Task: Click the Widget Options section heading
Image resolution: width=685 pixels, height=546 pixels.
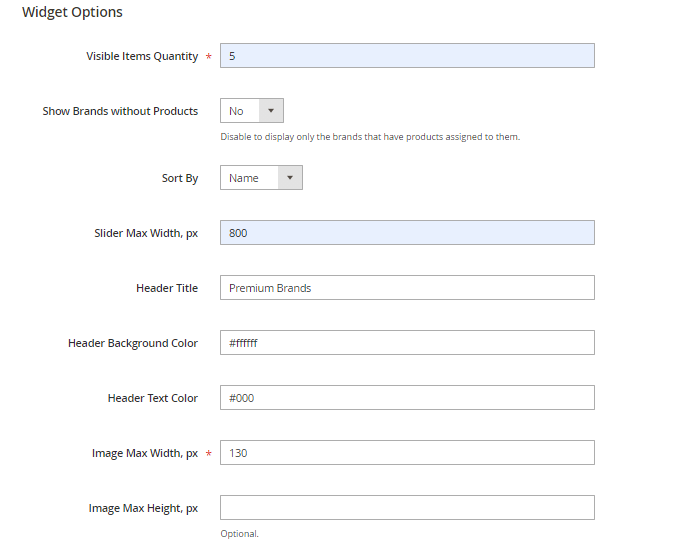Action: [x=72, y=13]
